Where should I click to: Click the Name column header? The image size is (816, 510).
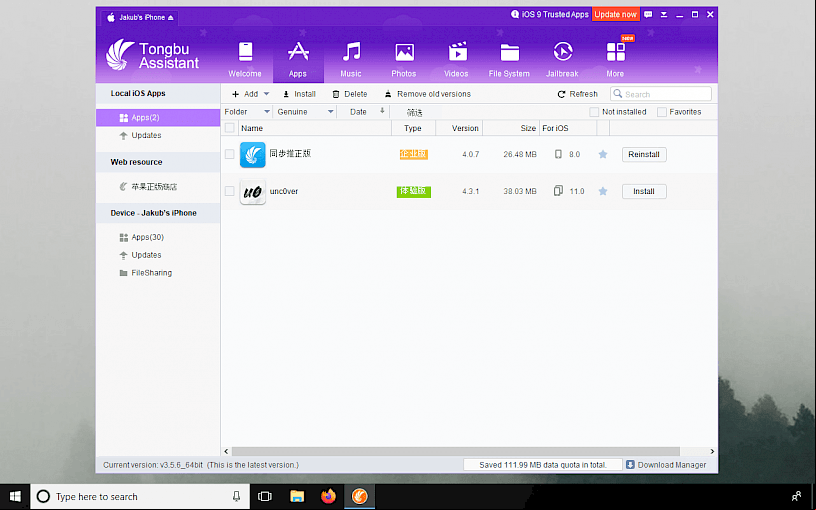315,128
